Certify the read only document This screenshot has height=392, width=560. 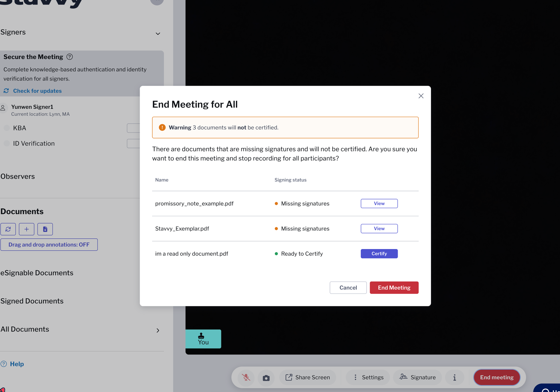click(x=379, y=254)
